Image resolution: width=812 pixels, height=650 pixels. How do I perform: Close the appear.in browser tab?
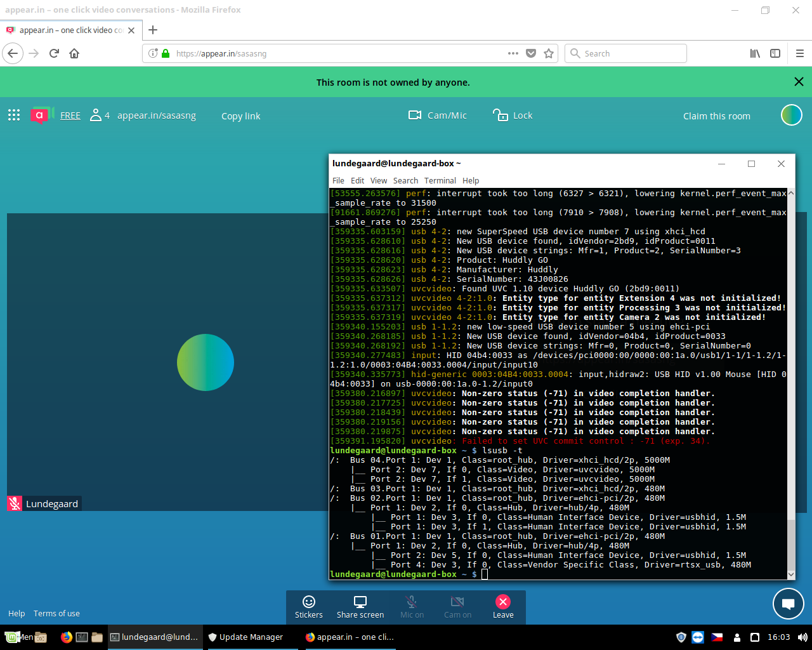point(131,30)
